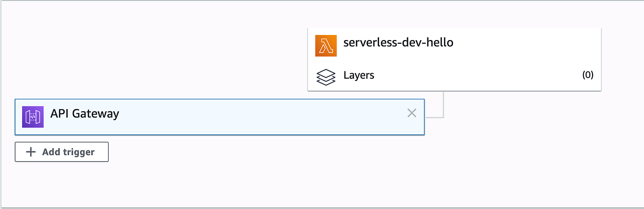Select the API Gateway card's empty middle area

(262, 117)
